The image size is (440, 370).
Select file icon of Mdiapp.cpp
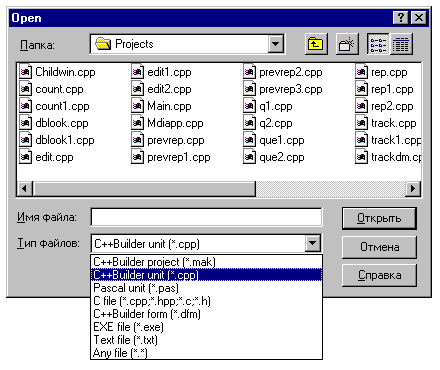(x=138, y=123)
